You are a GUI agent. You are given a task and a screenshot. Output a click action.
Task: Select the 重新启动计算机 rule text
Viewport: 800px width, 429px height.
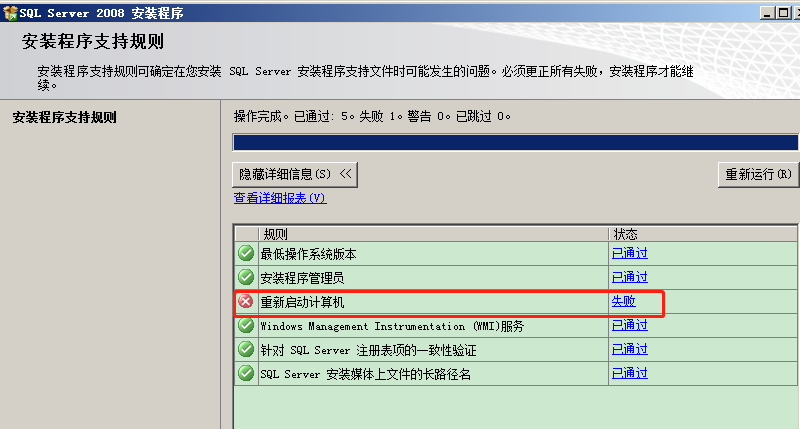(302, 302)
